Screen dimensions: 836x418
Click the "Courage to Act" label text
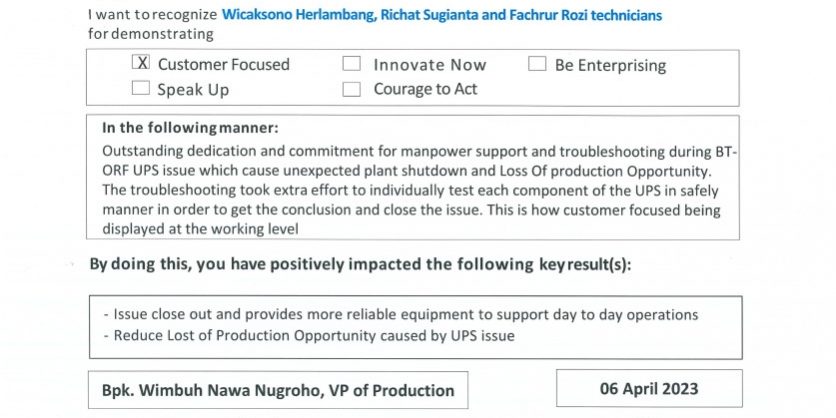(425, 90)
